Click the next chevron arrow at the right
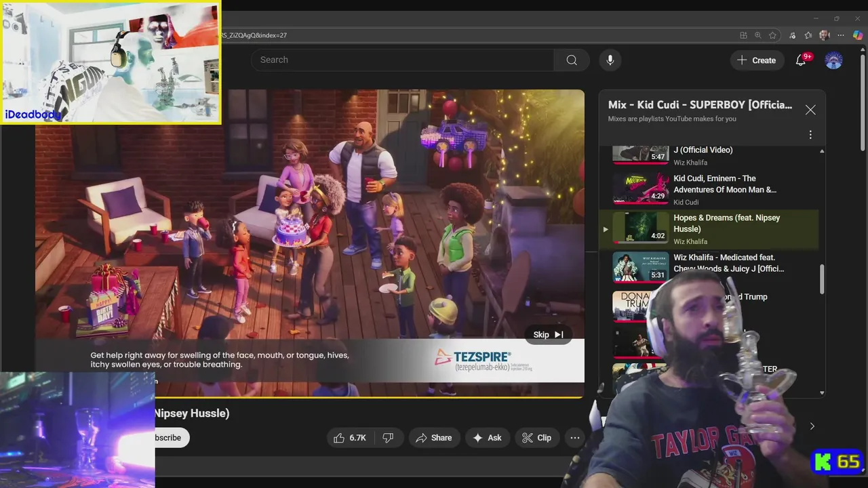The width and height of the screenshot is (868, 488). pyautogui.click(x=812, y=426)
